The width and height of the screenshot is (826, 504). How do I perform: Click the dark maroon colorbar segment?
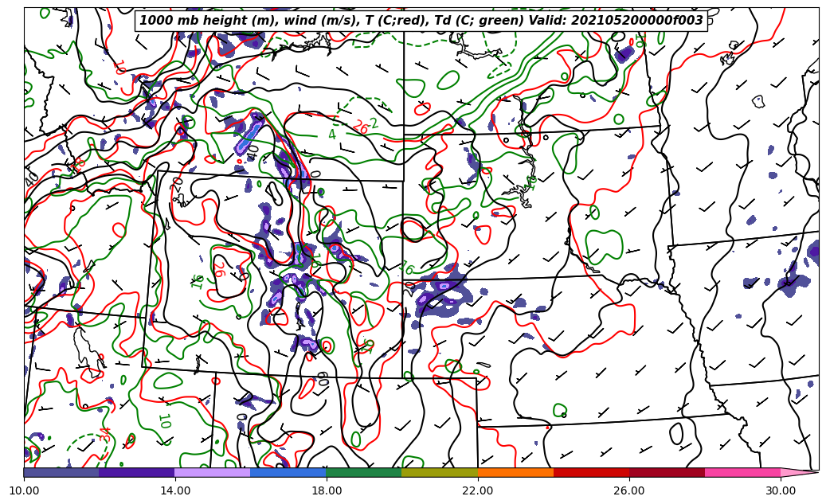click(x=667, y=472)
